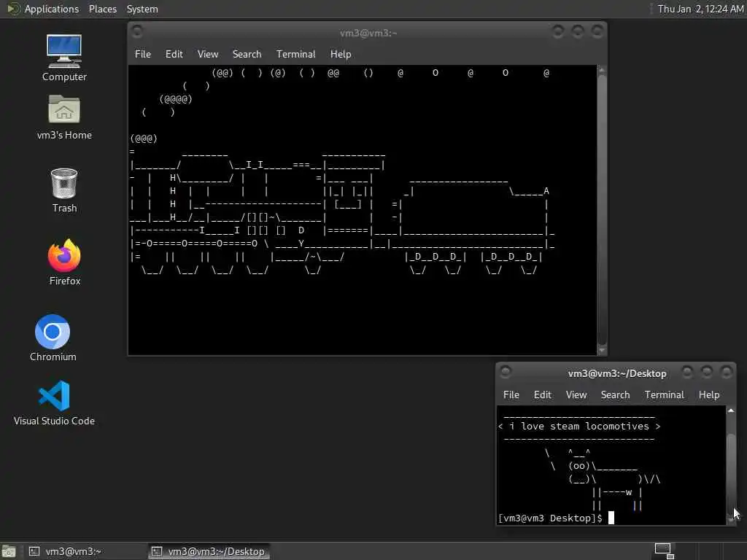Click the vm3@vm3:~/Desktop title bar
This screenshot has width=747, height=560.
pos(616,373)
